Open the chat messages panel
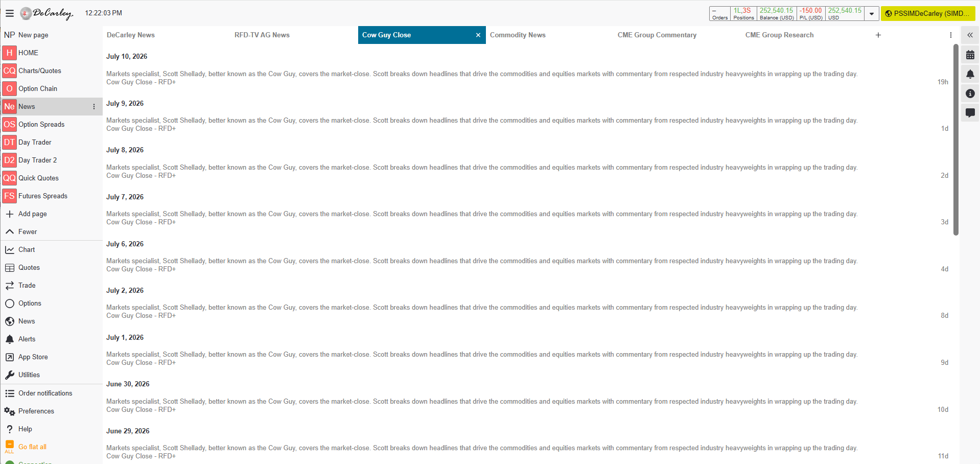The image size is (980, 464). point(970,113)
